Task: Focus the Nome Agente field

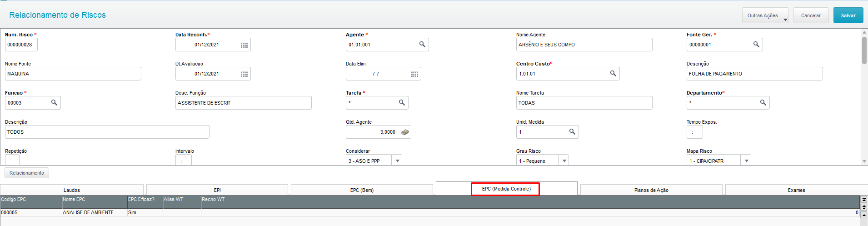Action: pyautogui.click(x=584, y=45)
